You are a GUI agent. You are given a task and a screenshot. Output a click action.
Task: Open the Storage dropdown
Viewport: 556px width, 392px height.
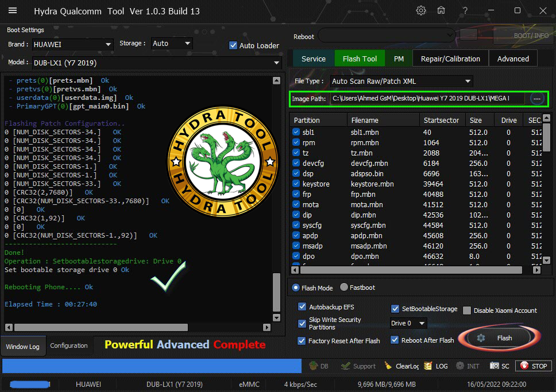coord(172,43)
